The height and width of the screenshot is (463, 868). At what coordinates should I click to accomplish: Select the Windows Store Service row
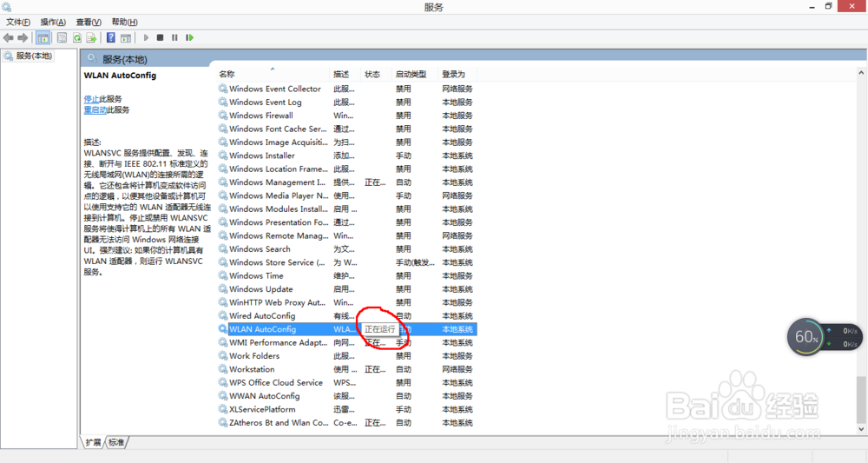346,262
